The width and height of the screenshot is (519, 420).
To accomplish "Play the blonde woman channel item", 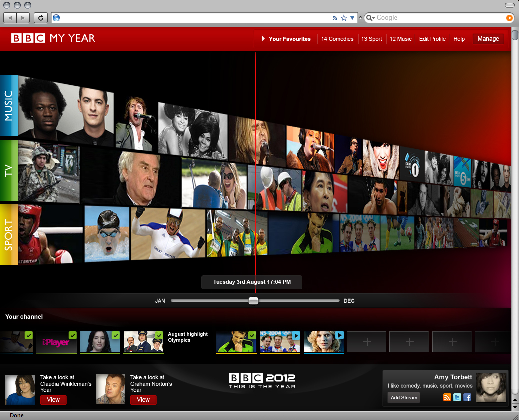I will coord(340,335).
